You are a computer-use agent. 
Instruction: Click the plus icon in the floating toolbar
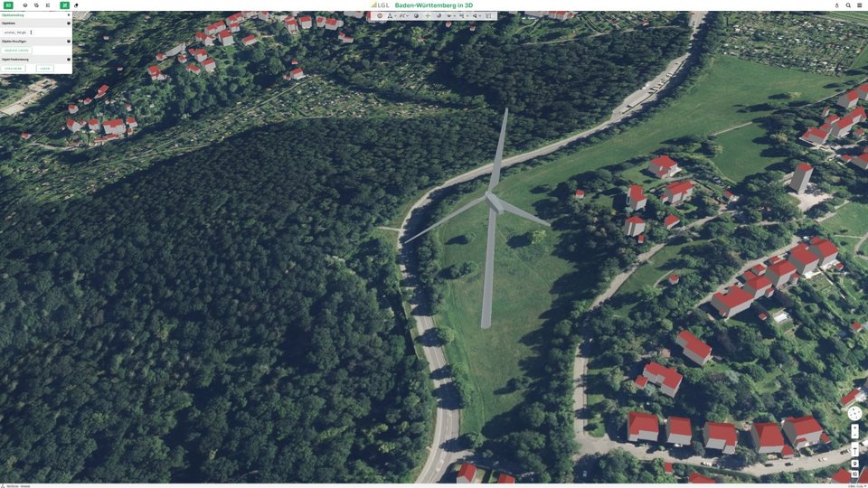[428, 16]
